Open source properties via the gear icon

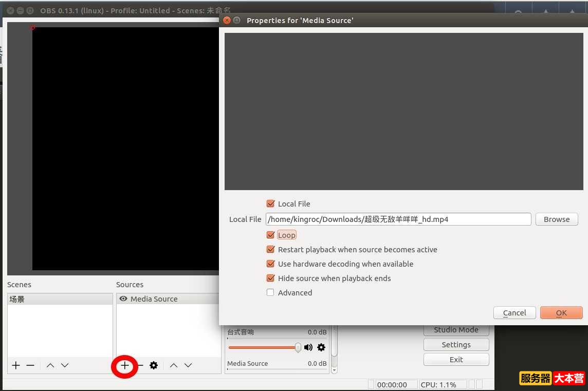(x=153, y=365)
